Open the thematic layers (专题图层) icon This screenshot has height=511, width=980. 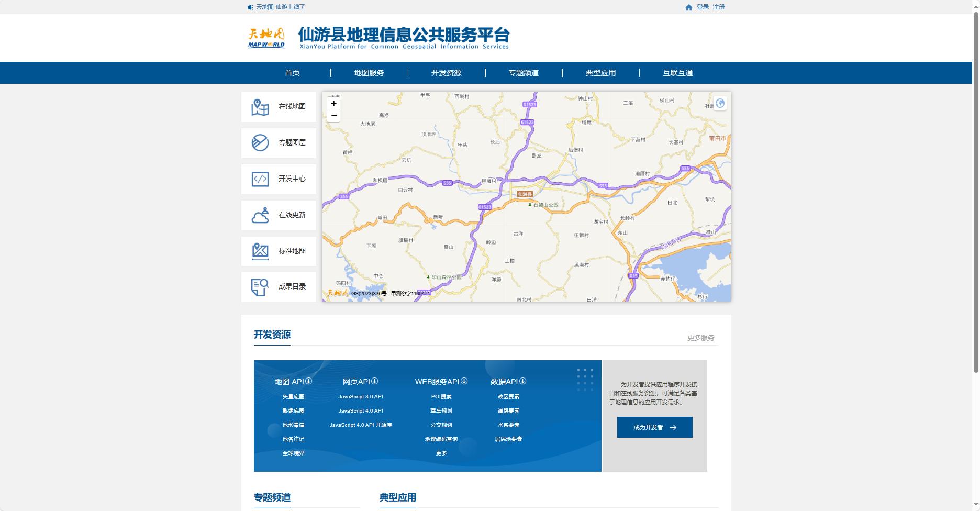pos(260,143)
